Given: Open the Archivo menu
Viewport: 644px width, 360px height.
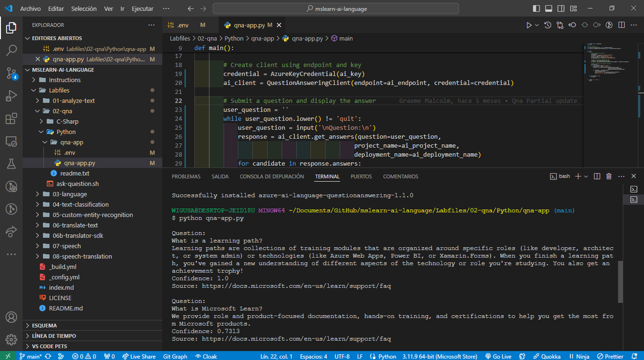Looking at the screenshot, I should coord(31,9).
